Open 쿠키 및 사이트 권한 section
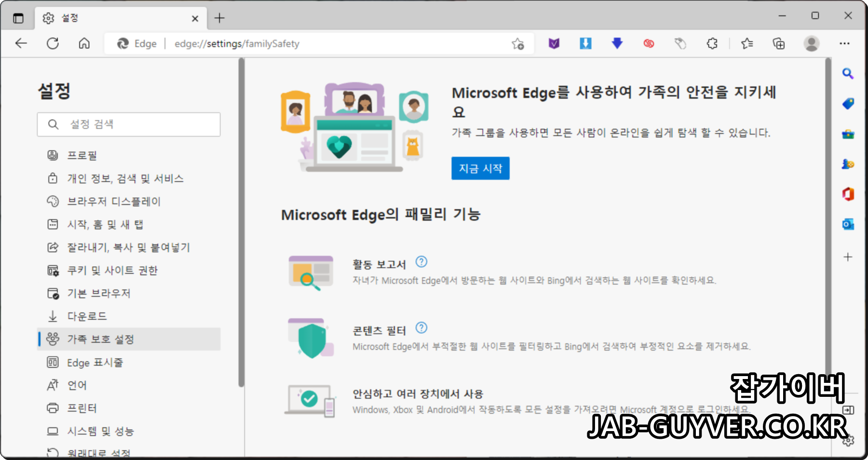The image size is (868, 460). pyautogui.click(x=129, y=270)
